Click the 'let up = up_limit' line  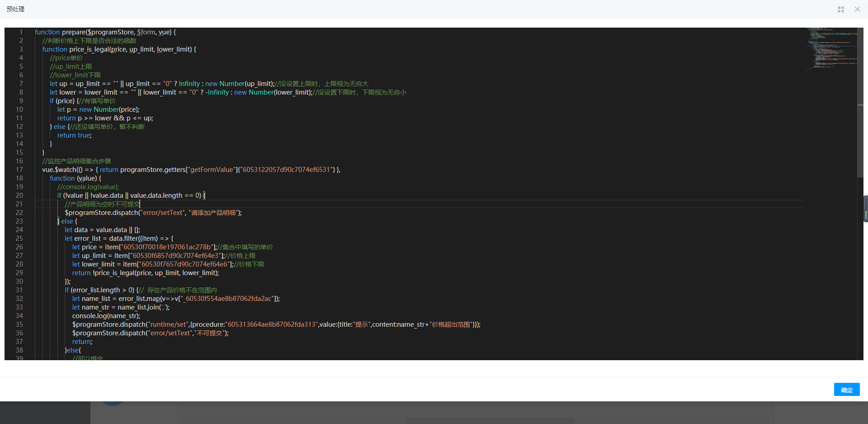(x=209, y=84)
